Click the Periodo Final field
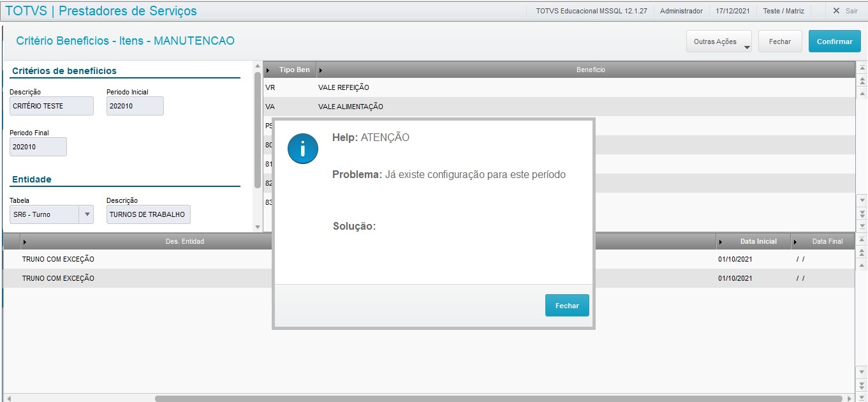Viewport: 868px width, 402px height. pyautogui.click(x=38, y=147)
